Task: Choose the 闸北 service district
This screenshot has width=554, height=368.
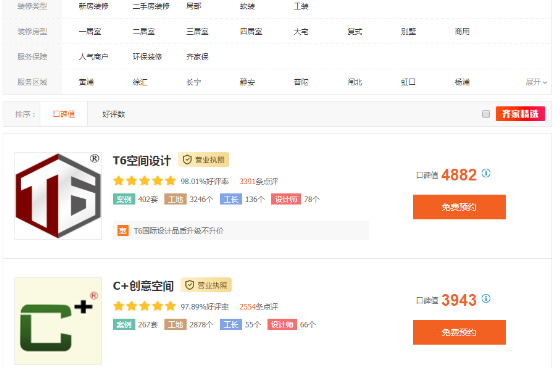Action: click(355, 82)
